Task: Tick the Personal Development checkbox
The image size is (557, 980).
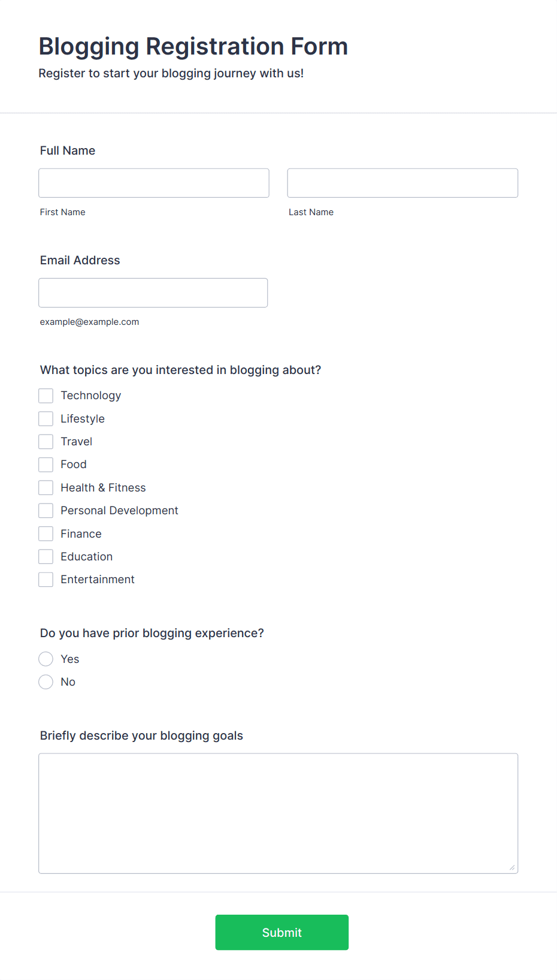Action: (46, 511)
